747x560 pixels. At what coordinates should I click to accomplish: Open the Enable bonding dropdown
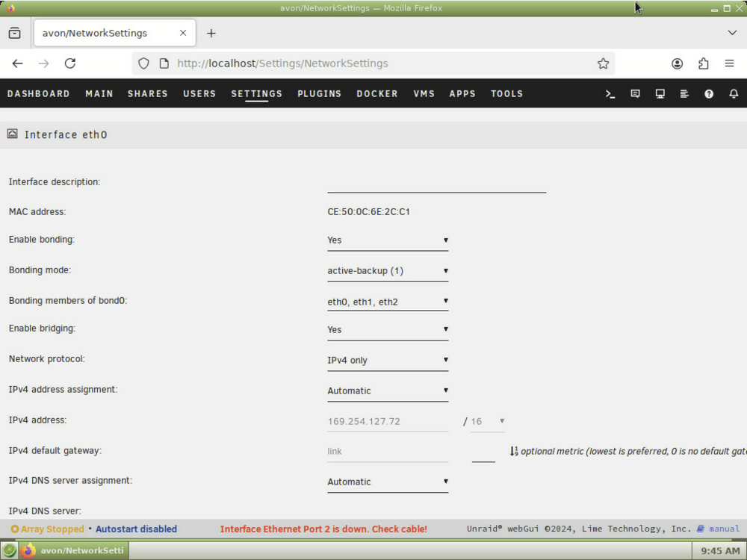pos(388,240)
